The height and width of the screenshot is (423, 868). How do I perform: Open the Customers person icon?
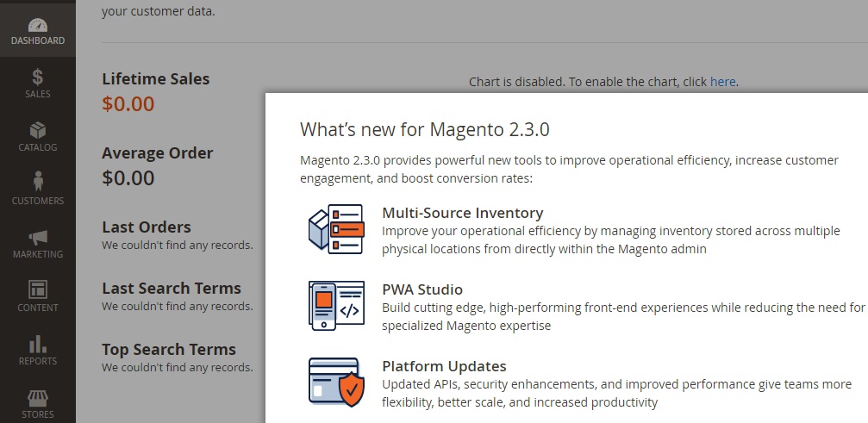point(38,182)
